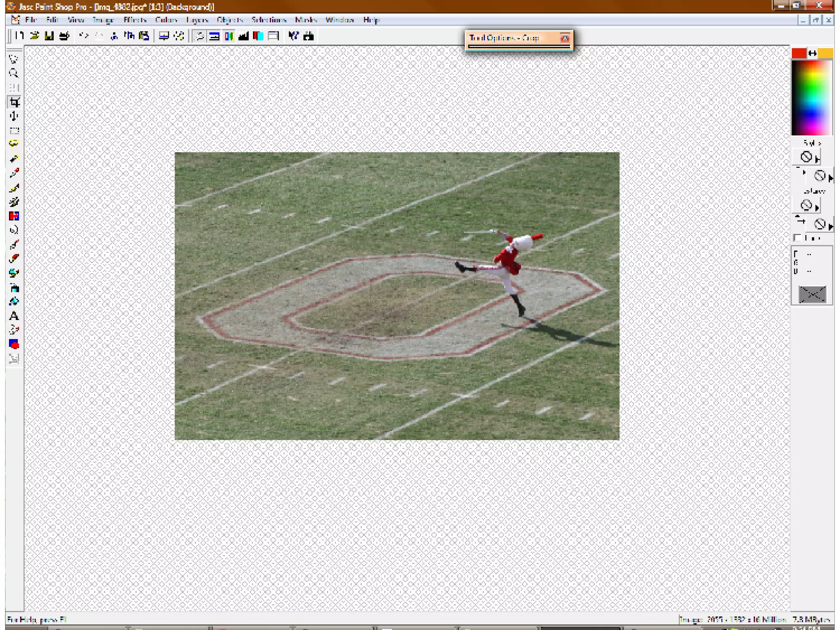Click the Undo arrow toolbar icon
Screen dimensions: 840x630
pos(84,36)
